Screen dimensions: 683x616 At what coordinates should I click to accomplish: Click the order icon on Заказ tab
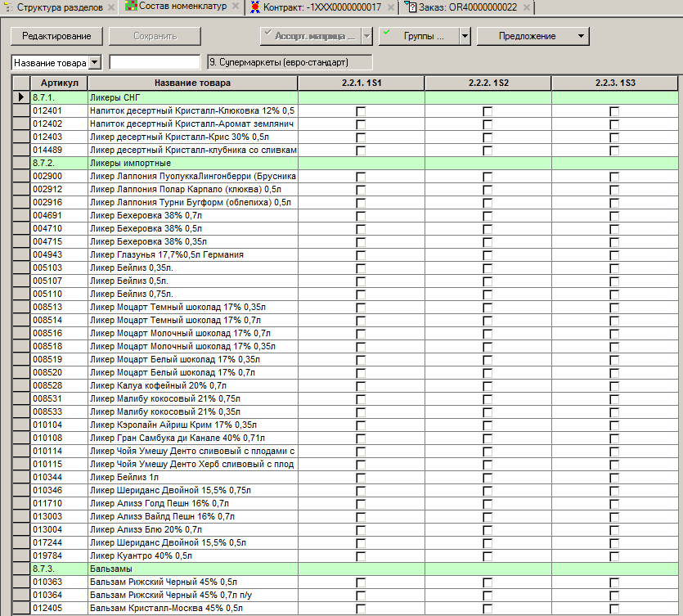(x=411, y=7)
